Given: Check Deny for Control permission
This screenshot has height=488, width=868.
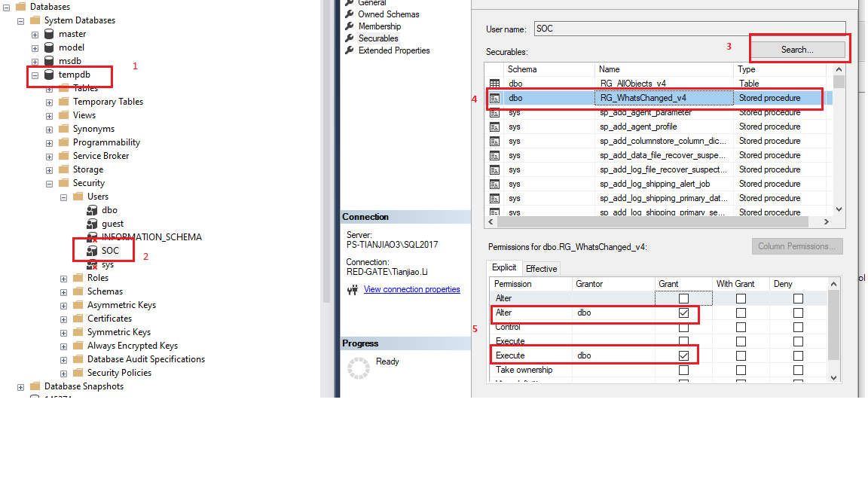Looking at the screenshot, I should [x=798, y=327].
